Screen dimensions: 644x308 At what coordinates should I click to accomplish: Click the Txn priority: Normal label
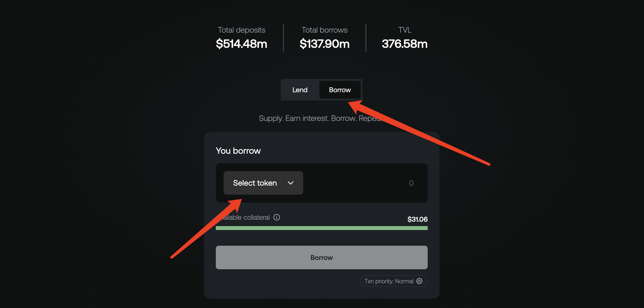click(x=389, y=281)
